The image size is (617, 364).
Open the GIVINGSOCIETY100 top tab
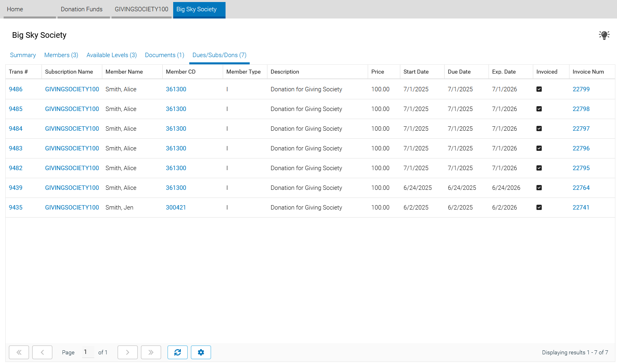coord(141,10)
